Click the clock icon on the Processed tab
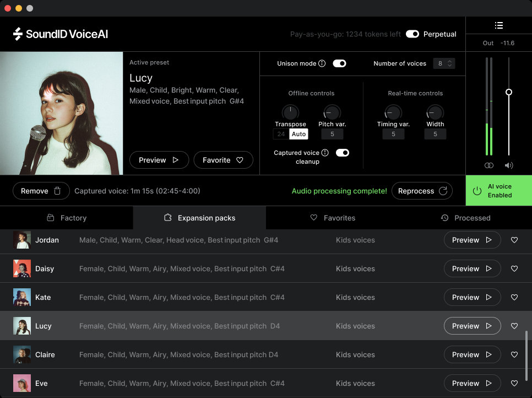The image size is (532, 398). [444, 218]
